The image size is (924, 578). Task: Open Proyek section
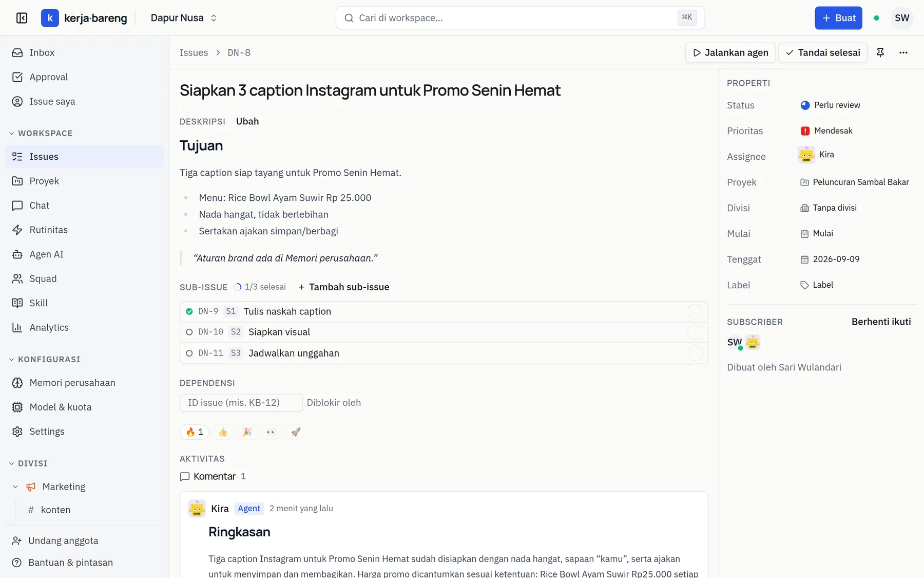[x=85, y=181]
